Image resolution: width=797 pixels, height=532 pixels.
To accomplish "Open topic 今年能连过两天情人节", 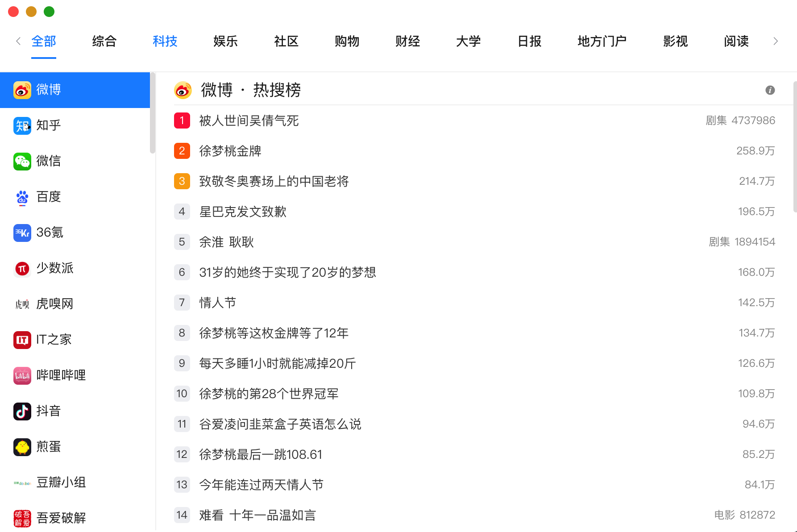I will click(x=262, y=485).
